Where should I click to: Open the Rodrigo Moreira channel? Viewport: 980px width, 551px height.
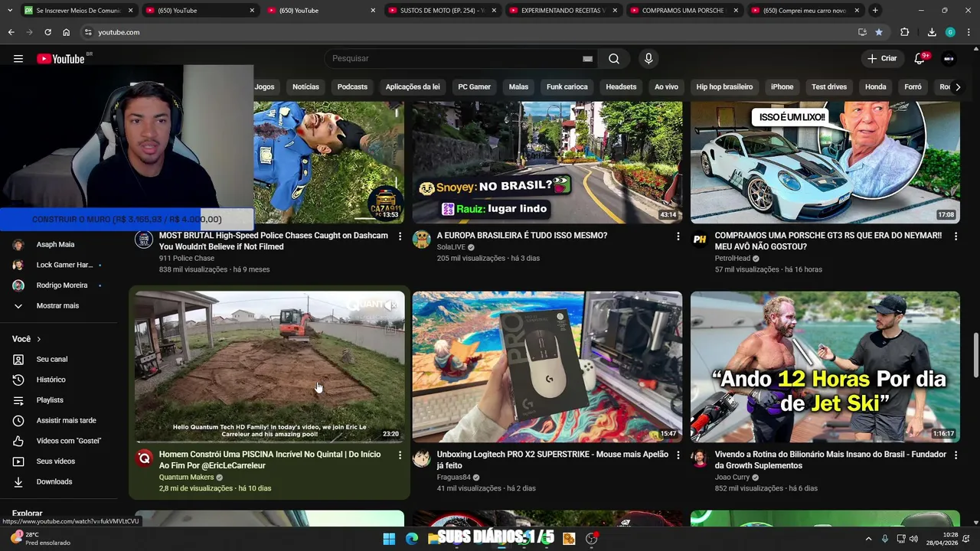point(61,285)
